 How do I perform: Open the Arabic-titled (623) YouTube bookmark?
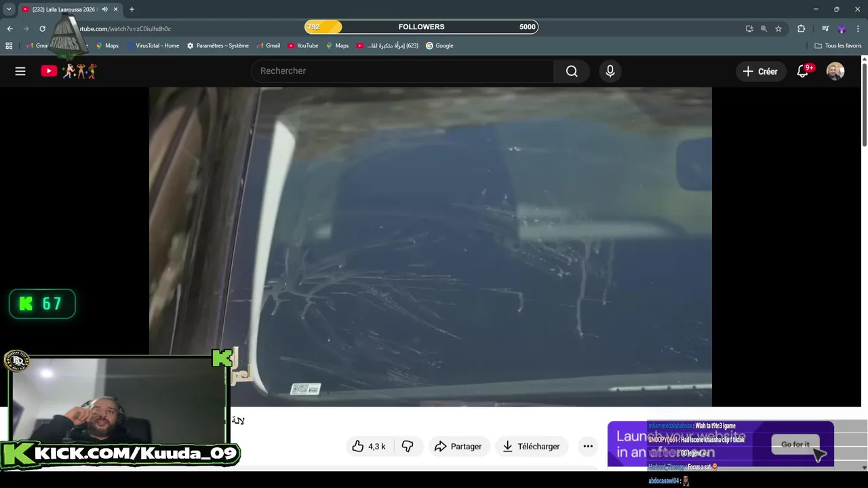point(387,45)
